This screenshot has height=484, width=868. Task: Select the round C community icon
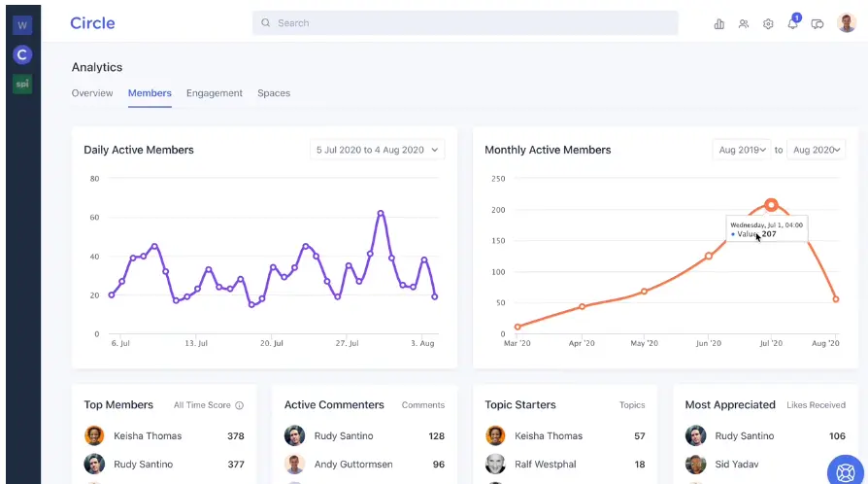tap(22, 54)
